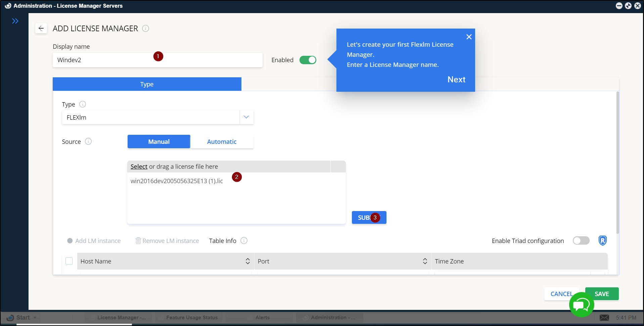Open the green chat support bubble
This screenshot has height=326, width=644.
click(x=581, y=304)
